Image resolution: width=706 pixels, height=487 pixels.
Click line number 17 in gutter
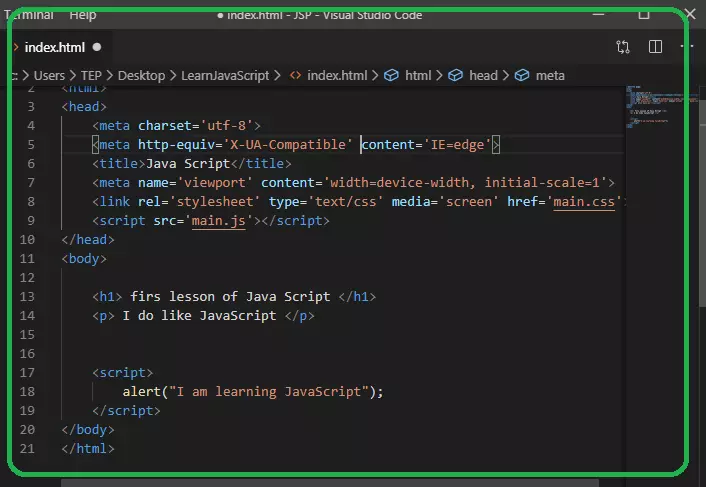(27, 373)
